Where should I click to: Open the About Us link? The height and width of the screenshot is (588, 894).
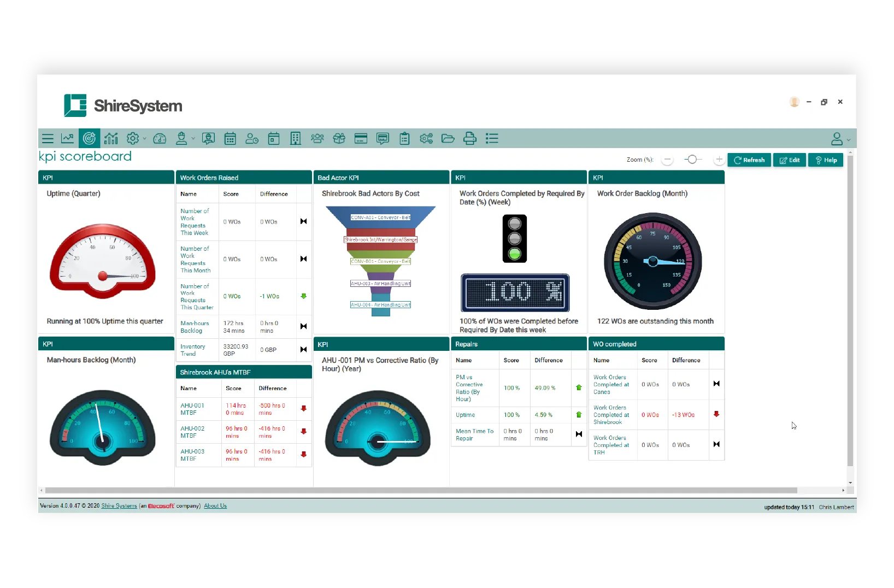(215, 506)
